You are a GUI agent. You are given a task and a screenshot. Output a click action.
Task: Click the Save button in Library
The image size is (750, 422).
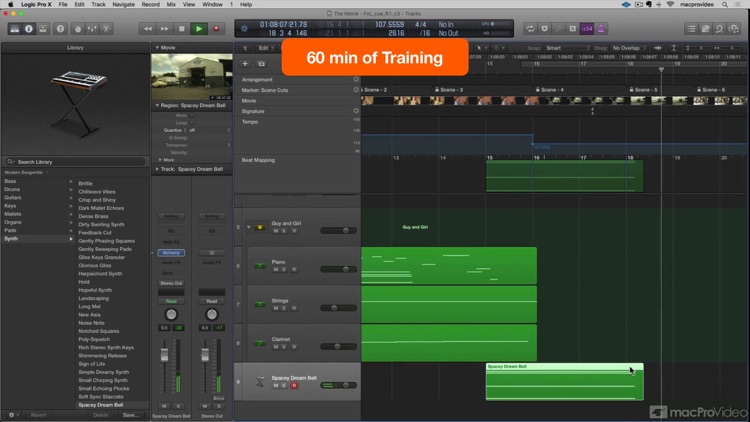pyautogui.click(x=131, y=415)
